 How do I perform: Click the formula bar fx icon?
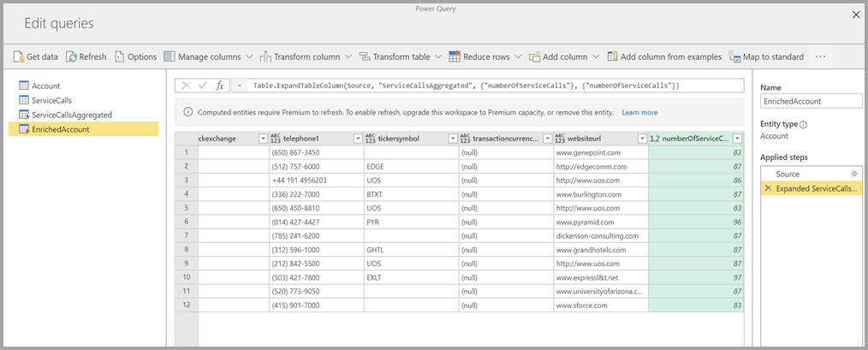tap(220, 86)
